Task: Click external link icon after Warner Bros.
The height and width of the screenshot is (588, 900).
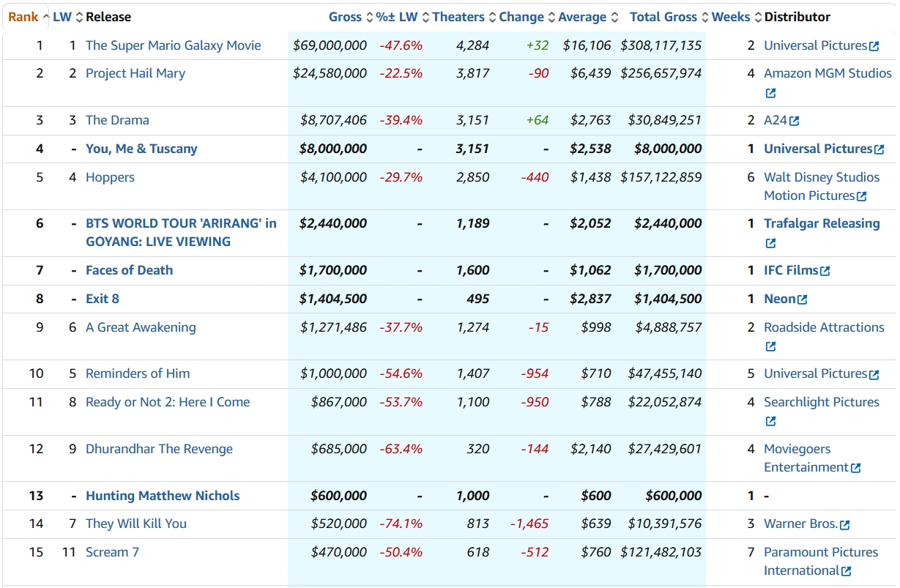Action: tap(845, 524)
